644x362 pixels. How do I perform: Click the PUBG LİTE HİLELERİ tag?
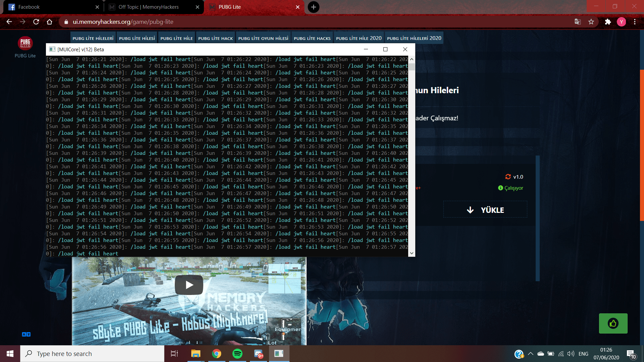click(x=93, y=38)
